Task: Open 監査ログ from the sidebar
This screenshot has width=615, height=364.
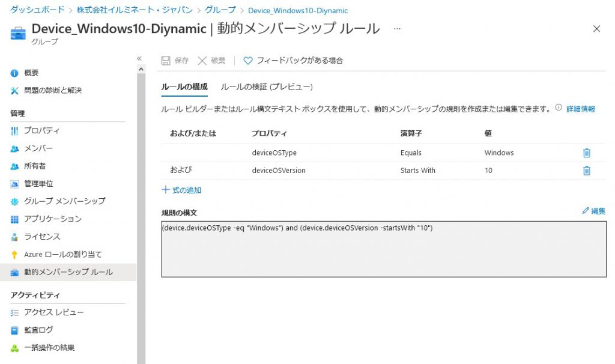Action: [x=38, y=330]
